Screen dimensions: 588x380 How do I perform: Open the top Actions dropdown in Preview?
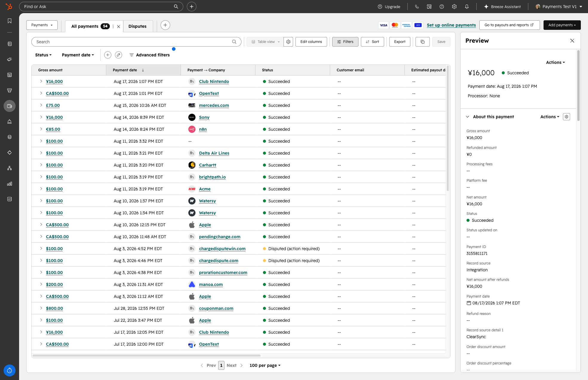click(555, 62)
